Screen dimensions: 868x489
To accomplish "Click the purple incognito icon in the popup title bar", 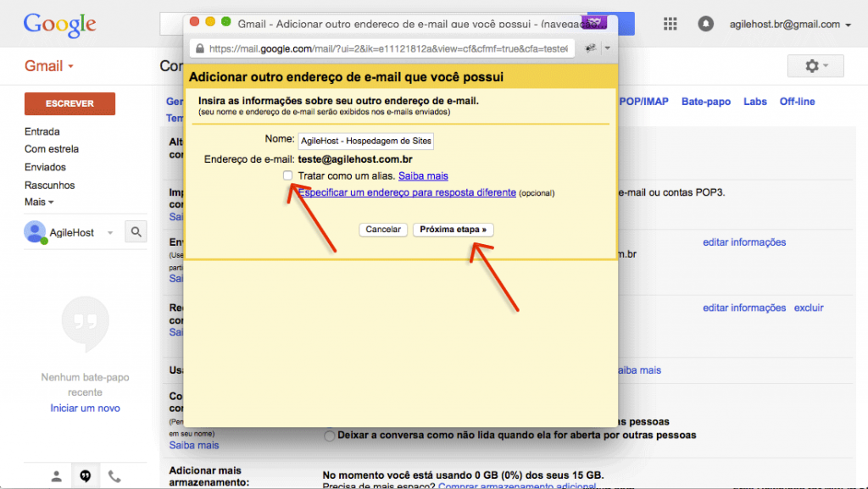I will pos(594,22).
